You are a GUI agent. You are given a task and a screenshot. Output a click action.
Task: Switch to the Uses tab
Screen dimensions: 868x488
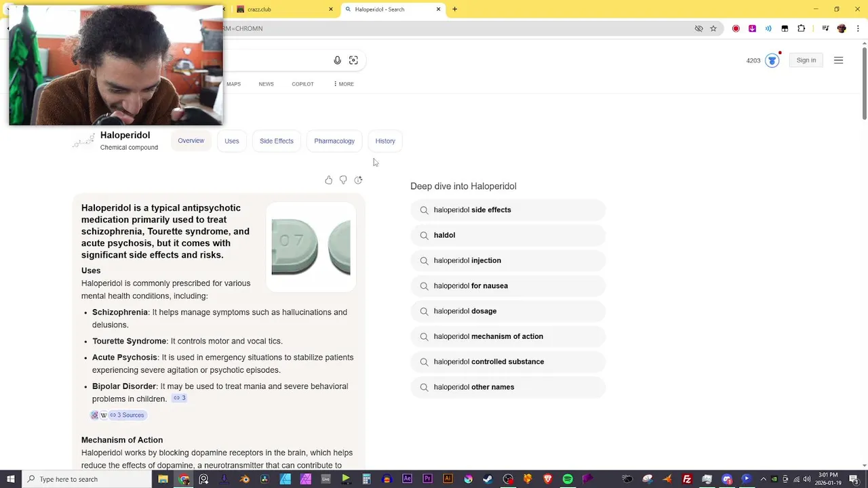[232, 141]
